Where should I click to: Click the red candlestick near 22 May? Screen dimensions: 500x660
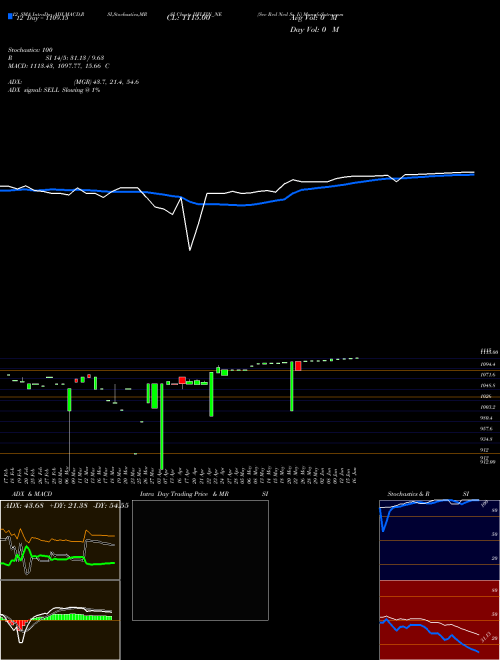[x=298, y=366]
